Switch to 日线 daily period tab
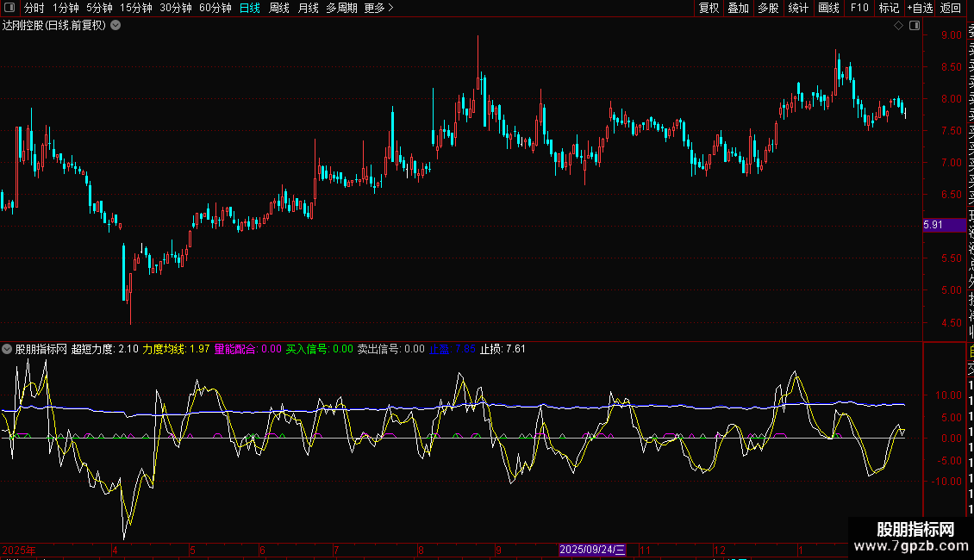 point(250,8)
